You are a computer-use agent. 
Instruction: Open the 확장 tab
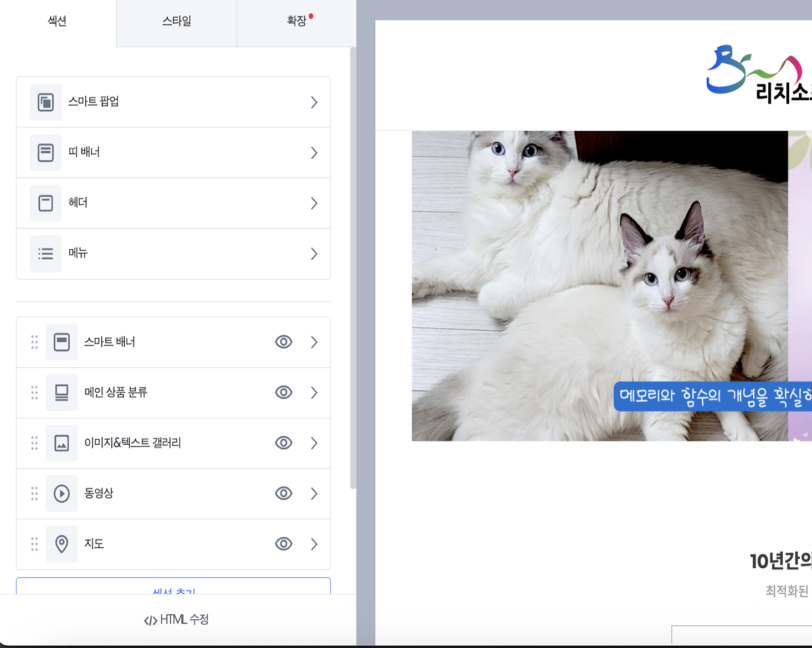[x=296, y=21]
